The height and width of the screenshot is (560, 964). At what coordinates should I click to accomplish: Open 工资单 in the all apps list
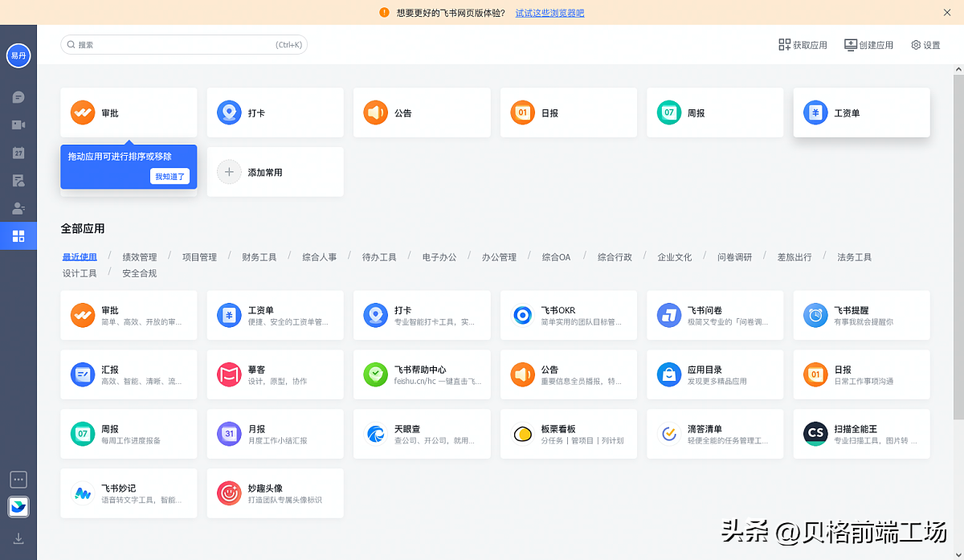[276, 315]
